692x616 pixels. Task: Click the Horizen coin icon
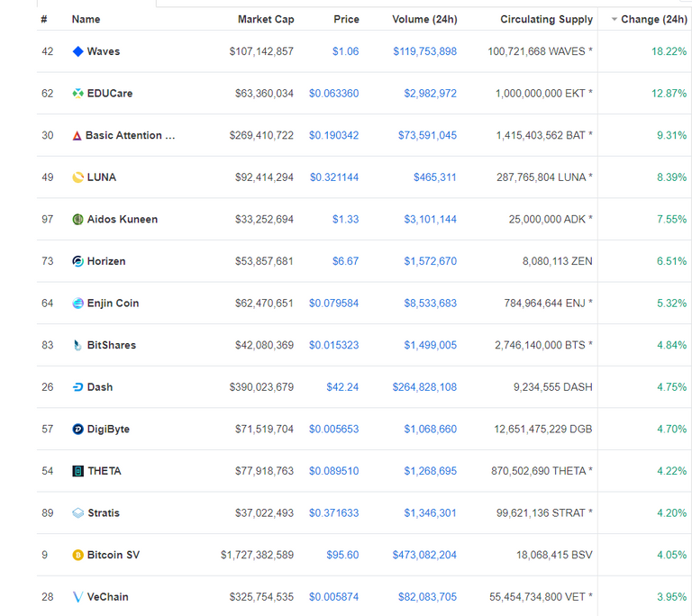click(x=77, y=261)
